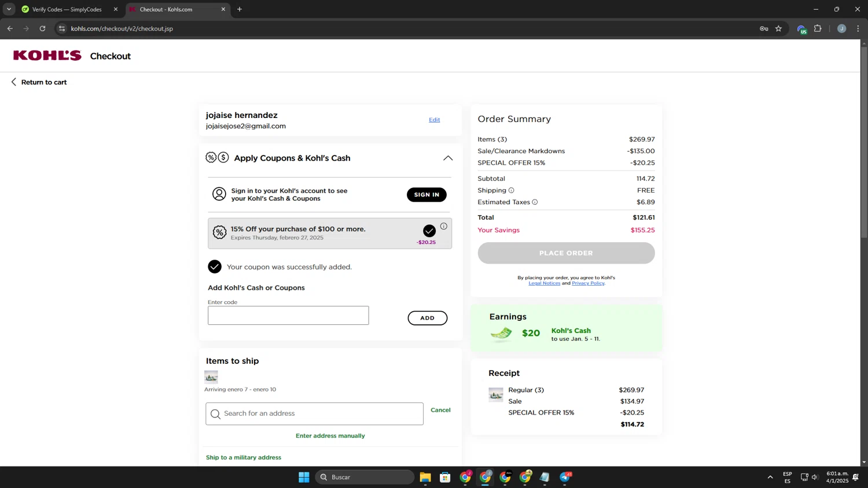
Task: Open the browser Extensions puzzle icon
Action: [x=818, y=28]
